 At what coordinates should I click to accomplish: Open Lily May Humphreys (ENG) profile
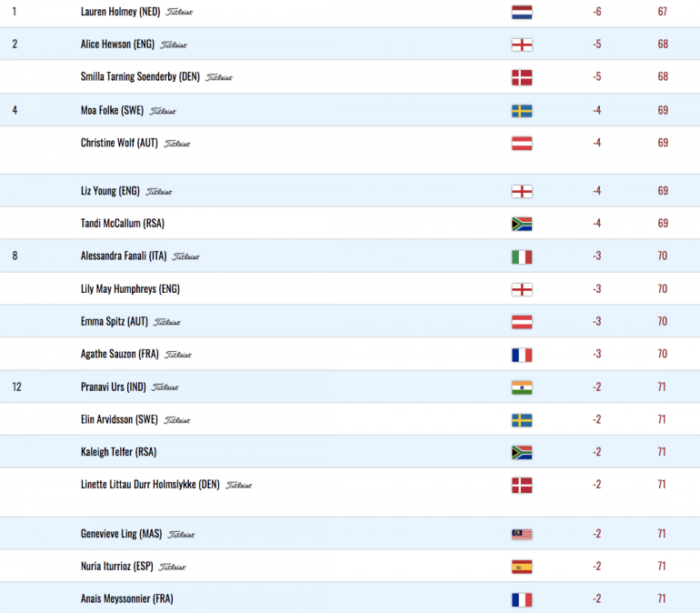[x=130, y=289]
